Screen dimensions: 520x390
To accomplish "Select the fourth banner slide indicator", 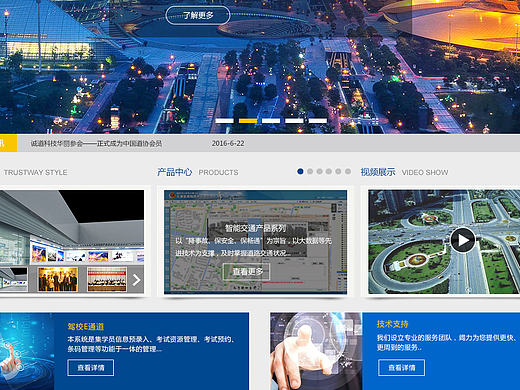I will tap(294, 121).
